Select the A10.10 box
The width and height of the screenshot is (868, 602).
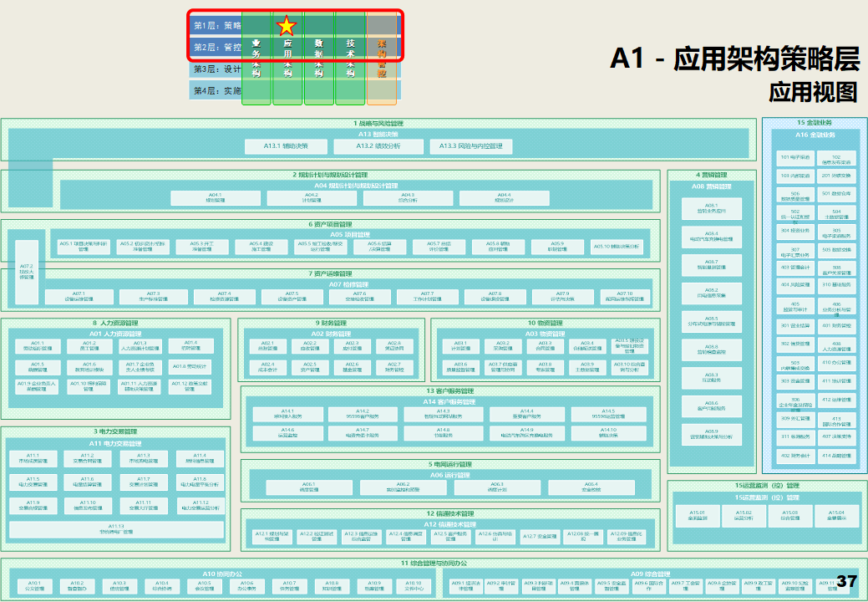click(x=414, y=586)
